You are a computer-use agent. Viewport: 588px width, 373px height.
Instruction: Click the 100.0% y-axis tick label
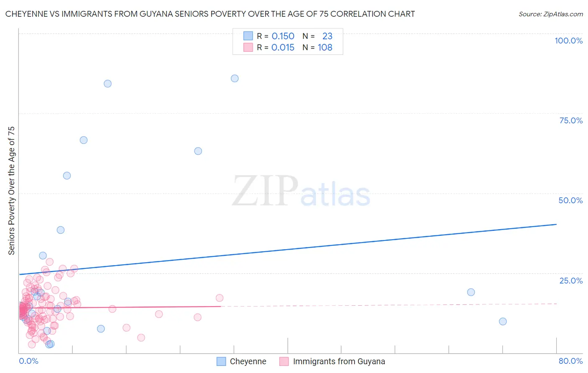[568, 41]
